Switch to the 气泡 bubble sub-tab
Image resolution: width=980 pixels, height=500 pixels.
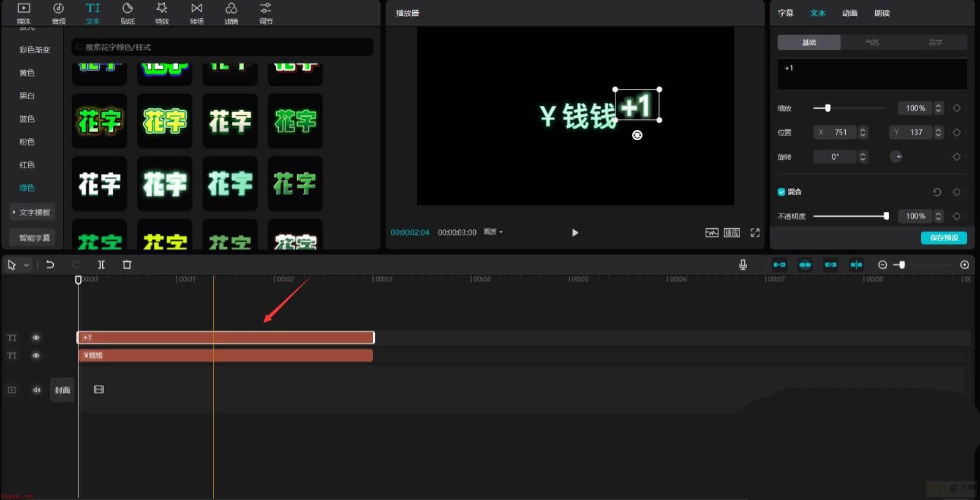pos(872,42)
